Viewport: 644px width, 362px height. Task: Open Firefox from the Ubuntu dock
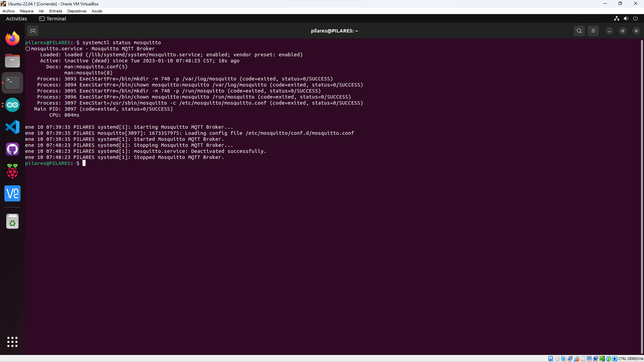point(12,38)
